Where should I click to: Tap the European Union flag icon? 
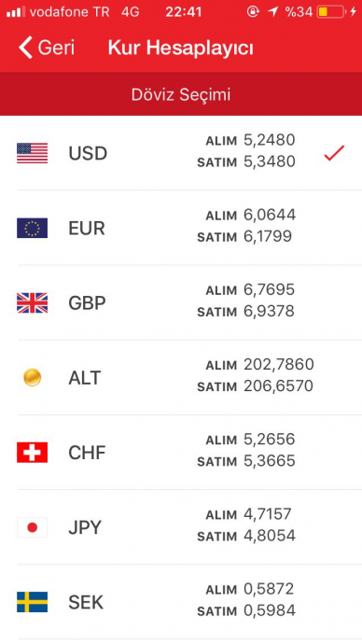tap(32, 228)
